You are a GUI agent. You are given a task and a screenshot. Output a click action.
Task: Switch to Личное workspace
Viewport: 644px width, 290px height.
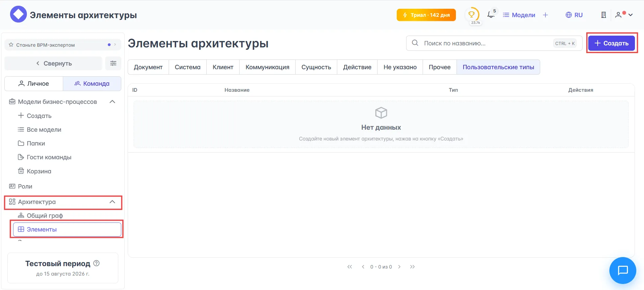coord(34,84)
